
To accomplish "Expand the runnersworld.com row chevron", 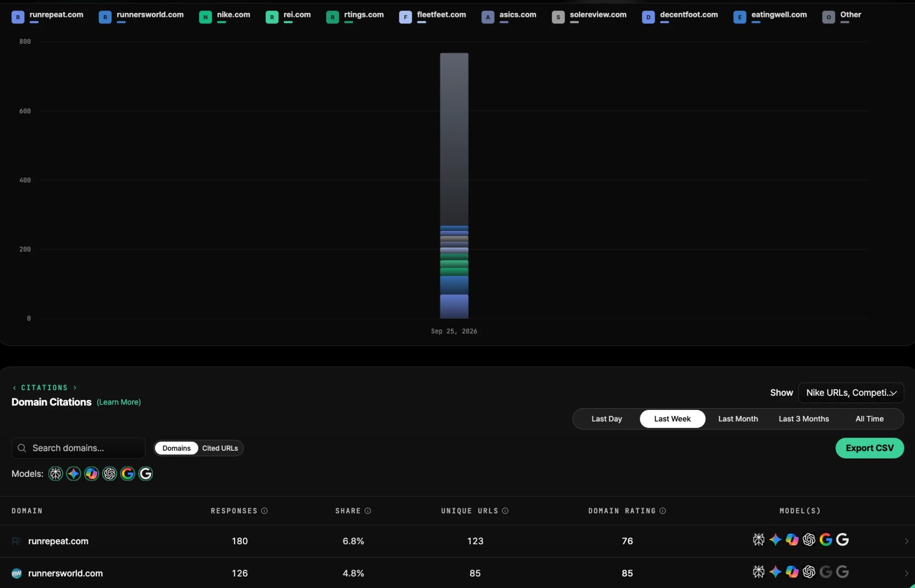I will pos(906,573).
